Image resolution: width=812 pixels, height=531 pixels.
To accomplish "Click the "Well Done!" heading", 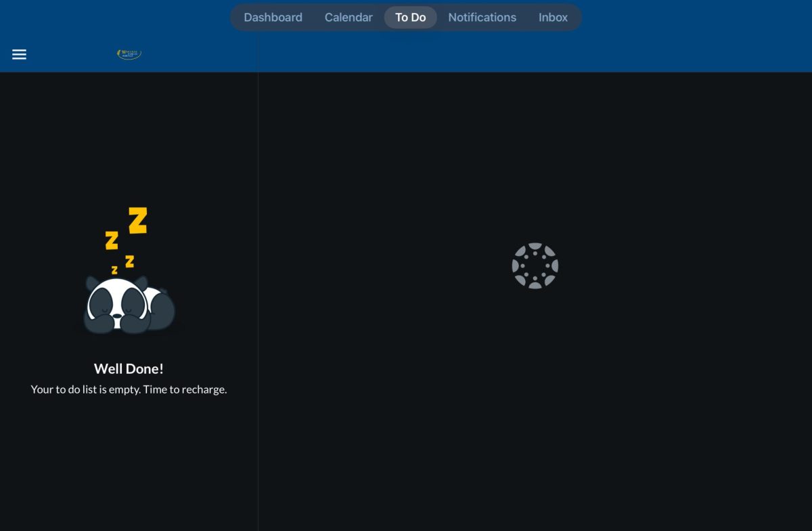I will 129,368.
